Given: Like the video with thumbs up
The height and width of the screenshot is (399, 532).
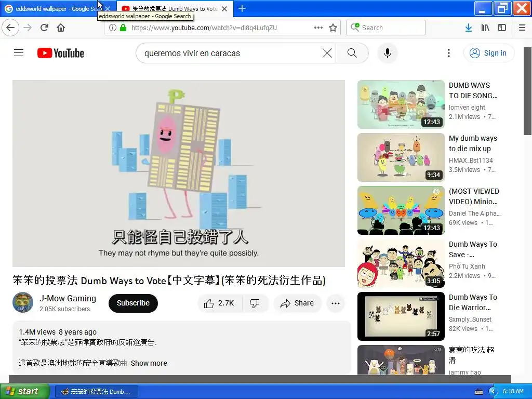Looking at the screenshot, I should point(220,303).
